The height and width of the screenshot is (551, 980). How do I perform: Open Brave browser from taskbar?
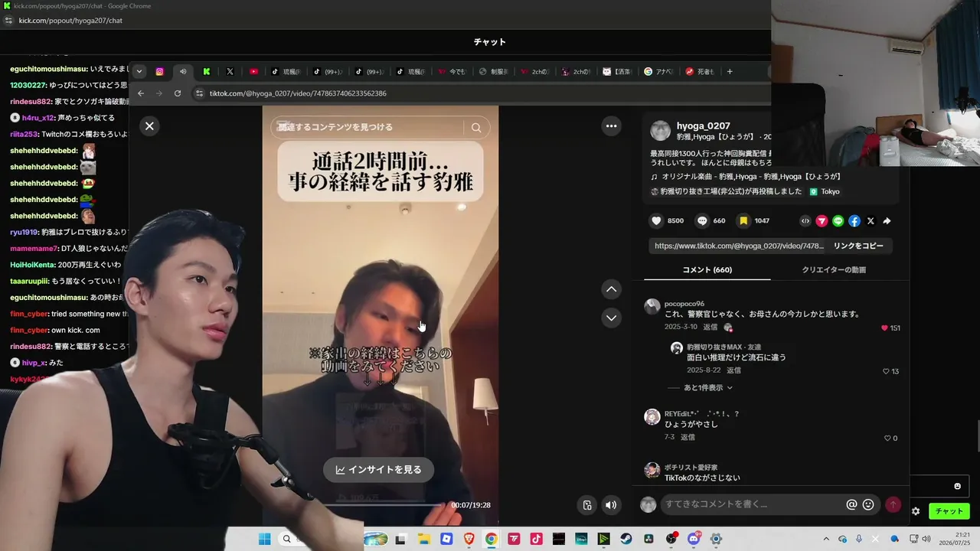click(469, 539)
